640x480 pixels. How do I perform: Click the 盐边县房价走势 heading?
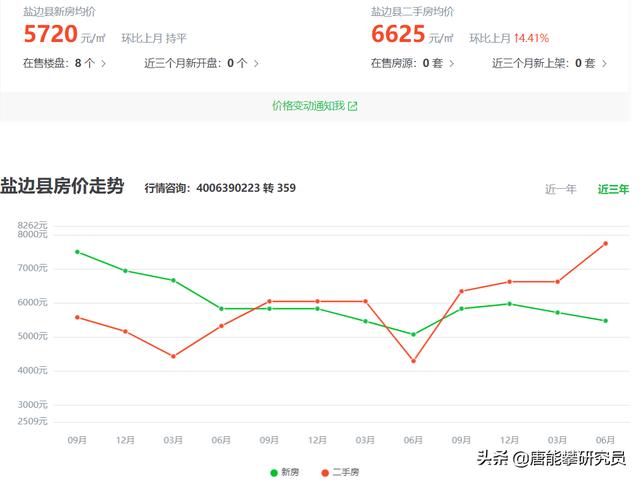click(62, 186)
